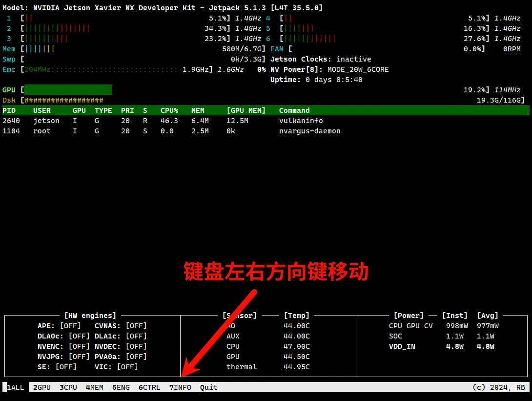Select the nvargus-daemon process row

266,131
